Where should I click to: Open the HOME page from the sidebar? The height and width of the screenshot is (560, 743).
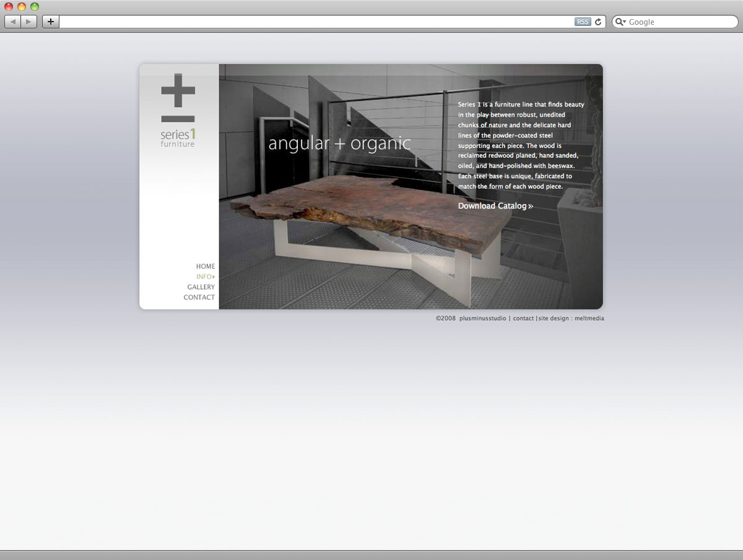click(206, 266)
